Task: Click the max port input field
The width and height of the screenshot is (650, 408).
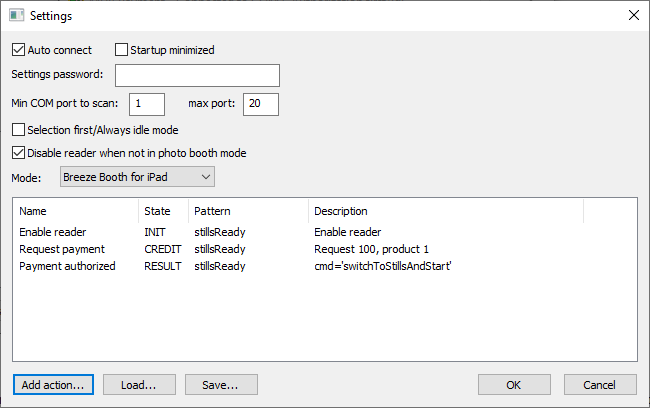Action: click(260, 103)
